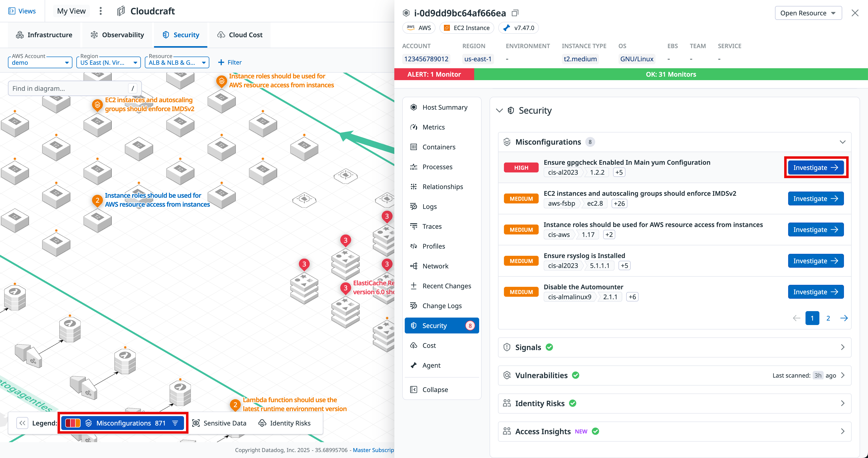Expand the Identity Risks section
Image resolution: width=868 pixels, height=458 pixels.
tap(674, 403)
